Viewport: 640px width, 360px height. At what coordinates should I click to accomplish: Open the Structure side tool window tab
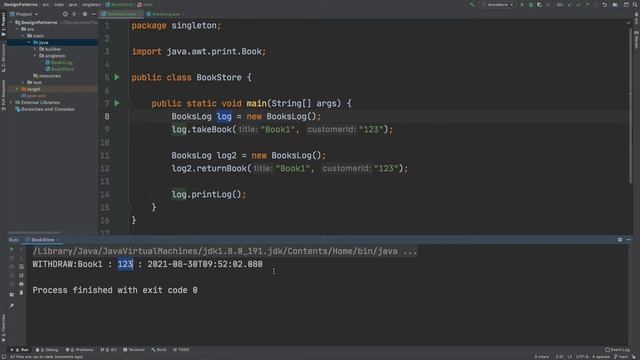click(3, 58)
